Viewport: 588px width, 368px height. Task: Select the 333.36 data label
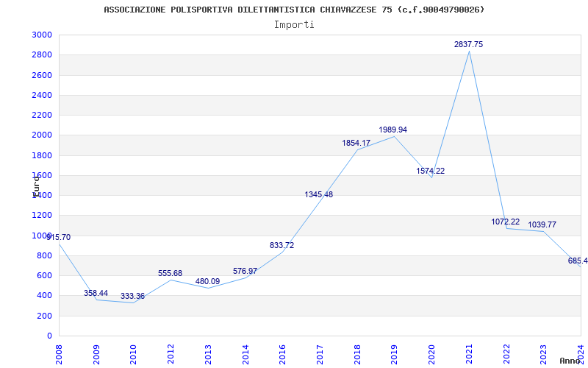coord(132,297)
